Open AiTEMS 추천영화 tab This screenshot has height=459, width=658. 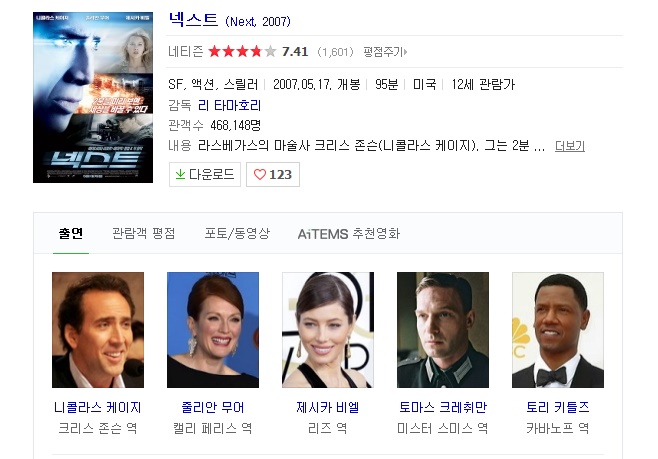349,234
